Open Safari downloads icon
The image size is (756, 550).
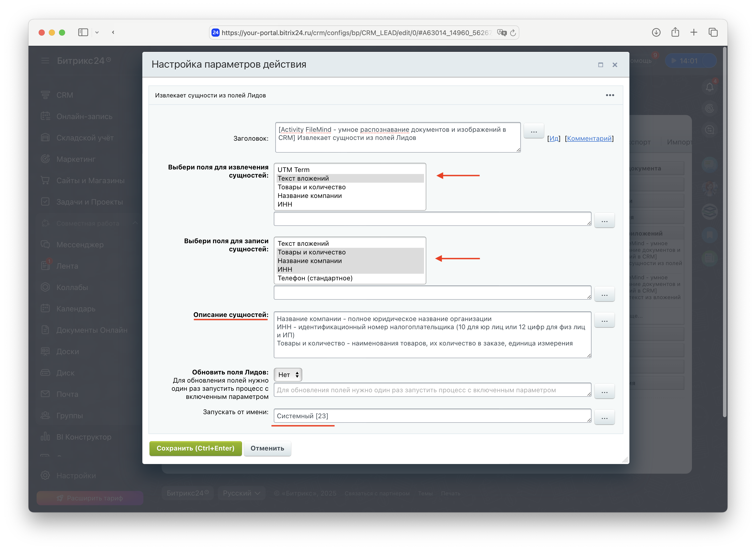(656, 32)
